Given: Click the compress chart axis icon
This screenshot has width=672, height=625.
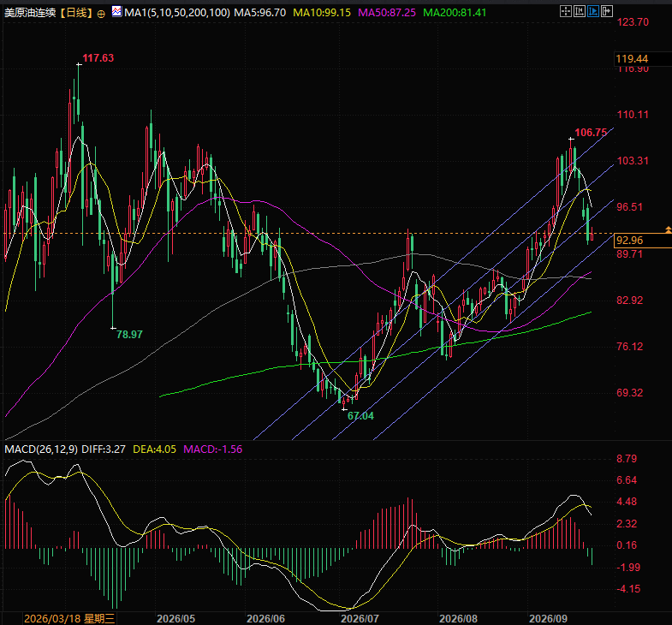Looking at the screenshot, I should (580, 11).
